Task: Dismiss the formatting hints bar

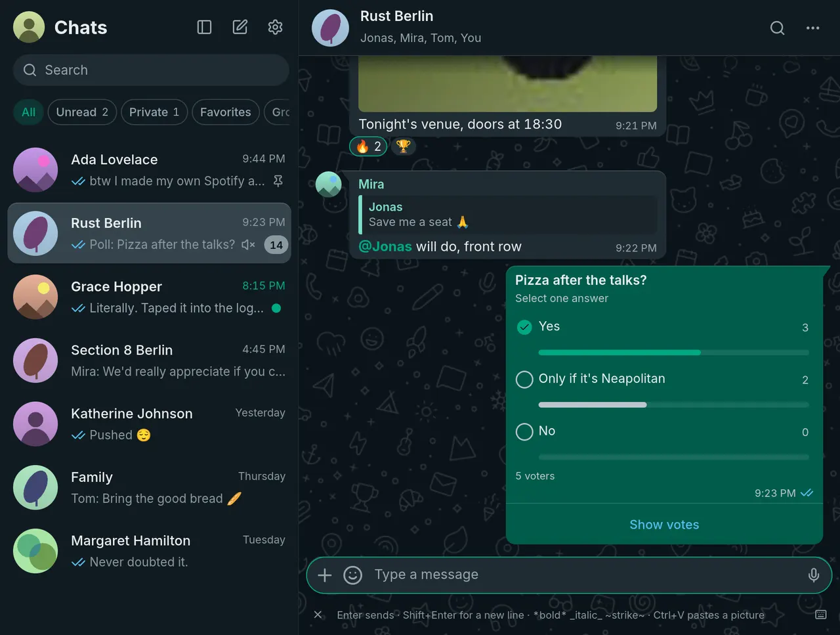Action: [x=318, y=615]
